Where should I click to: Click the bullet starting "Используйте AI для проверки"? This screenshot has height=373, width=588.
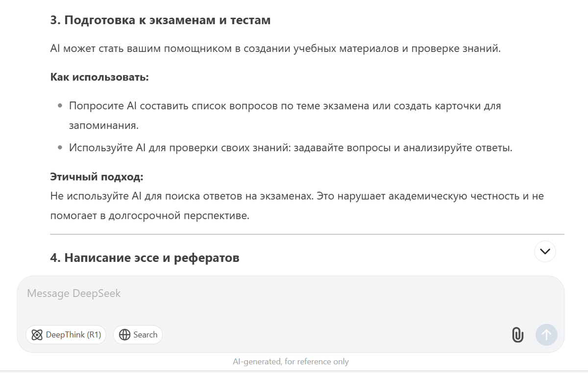(x=291, y=148)
